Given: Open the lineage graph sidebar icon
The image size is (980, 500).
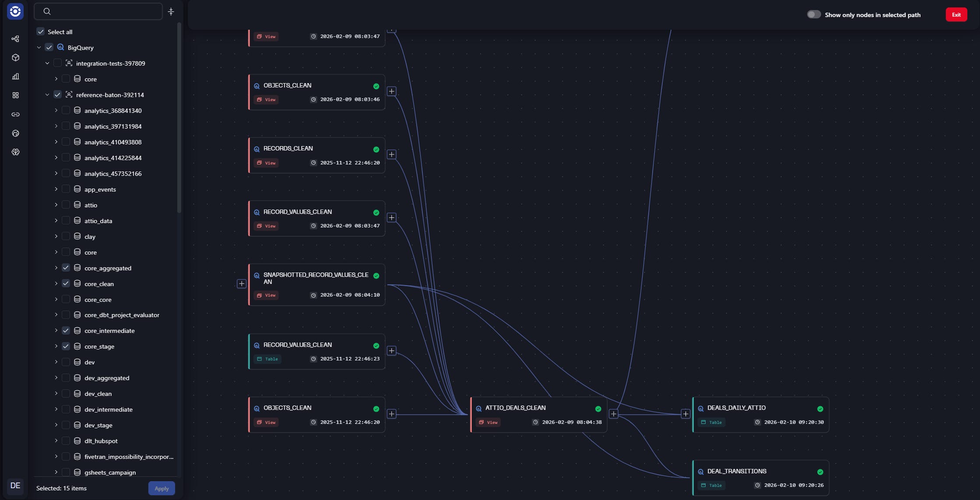Looking at the screenshot, I should (x=15, y=39).
